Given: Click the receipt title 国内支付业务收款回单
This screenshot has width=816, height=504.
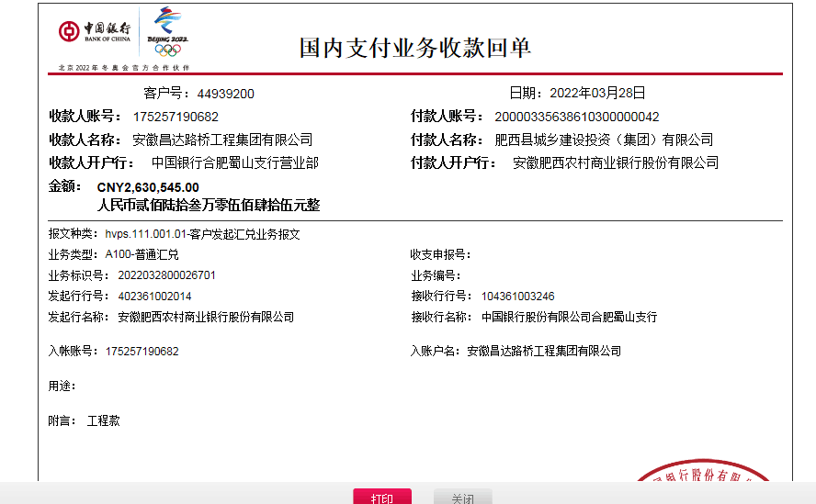Looking at the screenshot, I should [x=415, y=48].
